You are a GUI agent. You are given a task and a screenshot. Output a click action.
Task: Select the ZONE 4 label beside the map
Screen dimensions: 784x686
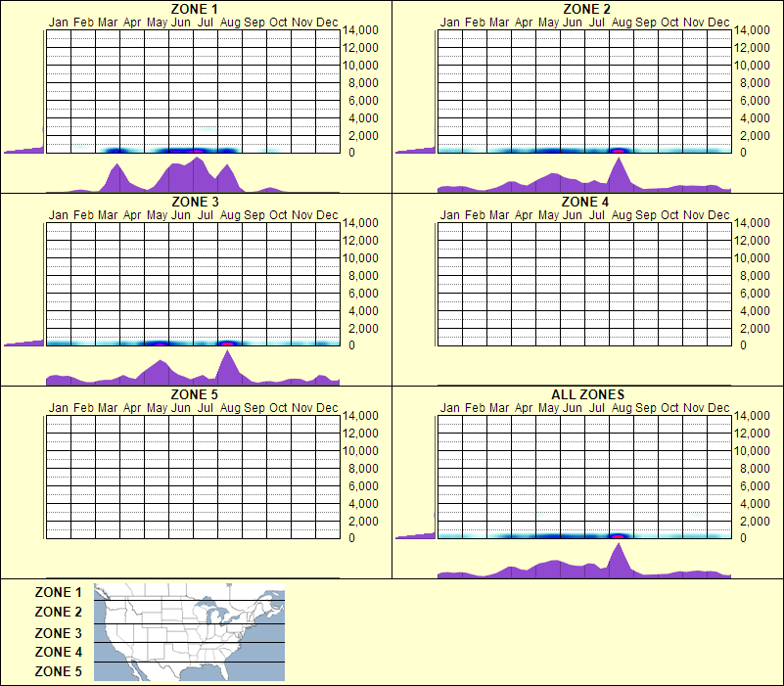[x=58, y=652]
